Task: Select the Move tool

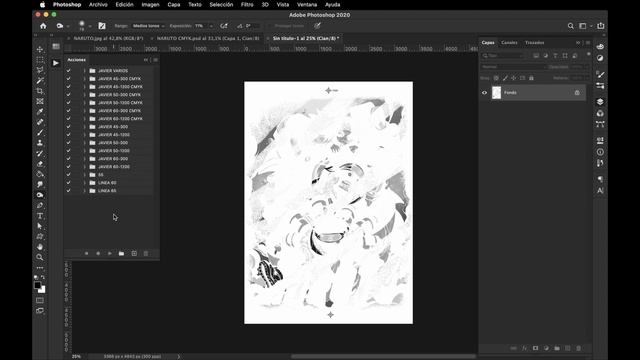Action: pyautogui.click(x=40, y=49)
